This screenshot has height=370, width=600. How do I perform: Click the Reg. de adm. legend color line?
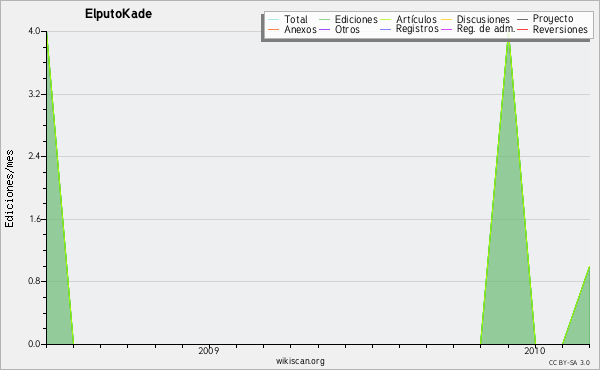(x=447, y=29)
